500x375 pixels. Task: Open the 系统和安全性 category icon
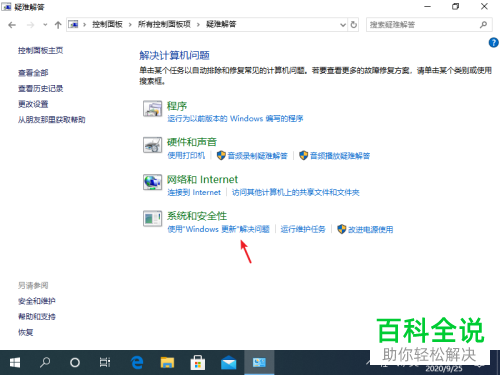(x=153, y=219)
